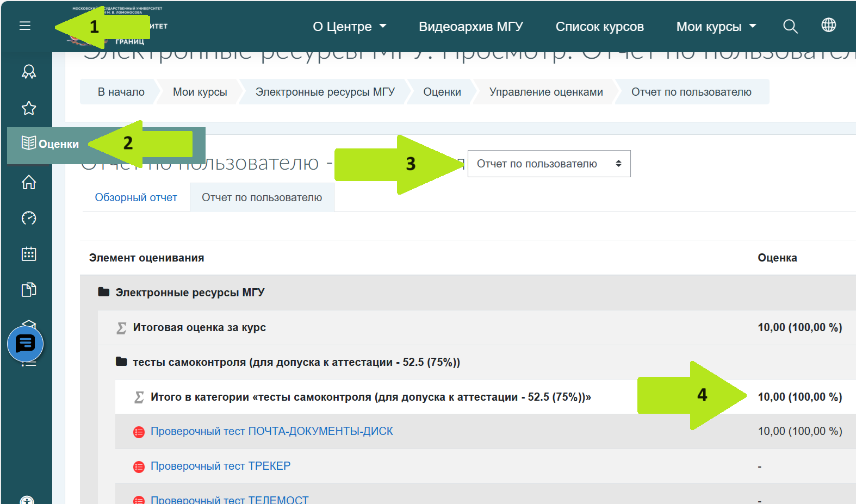Open the hamburger side menu
Viewport: 856px width, 504px height.
25,26
